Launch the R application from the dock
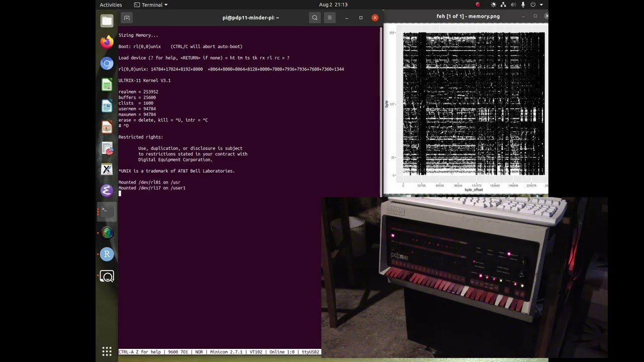 (107, 254)
